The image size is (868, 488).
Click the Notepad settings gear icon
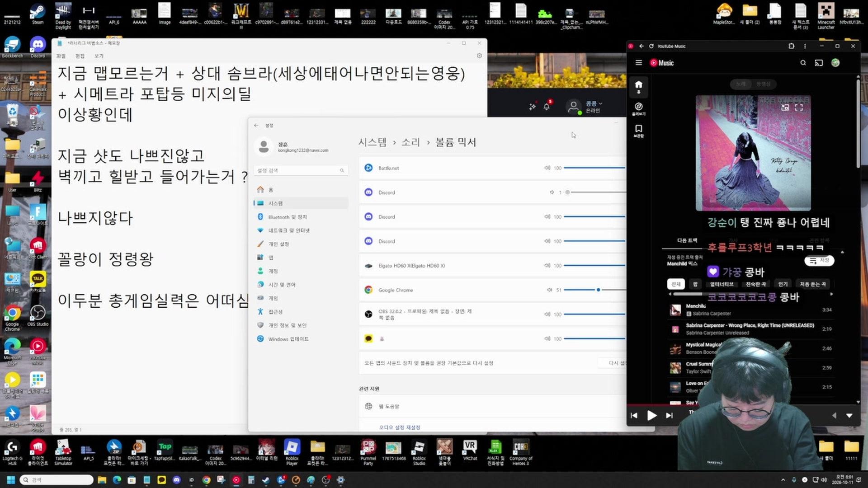point(479,56)
